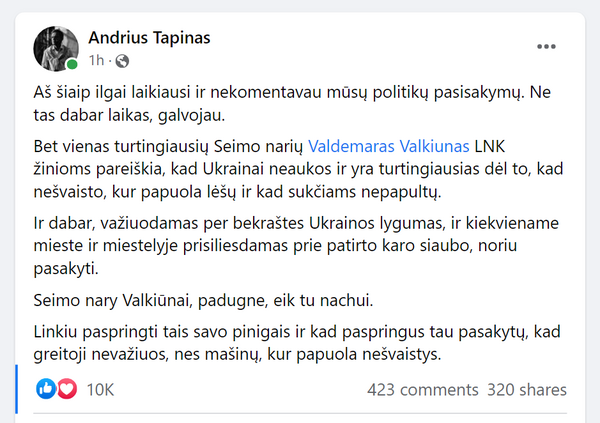The image size is (600, 423).
Task: Show who reacted via the 10K count
Action: pyautogui.click(x=101, y=390)
